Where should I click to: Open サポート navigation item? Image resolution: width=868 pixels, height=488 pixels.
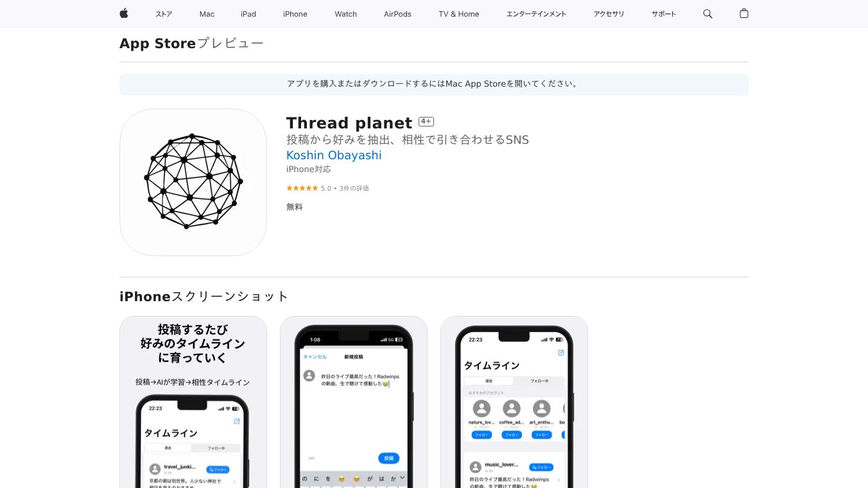[x=664, y=14]
